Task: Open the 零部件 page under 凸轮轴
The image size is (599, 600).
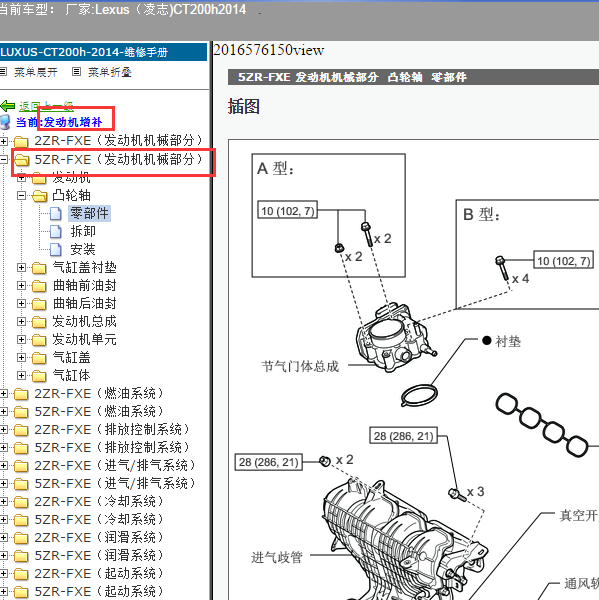Action: click(x=90, y=213)
